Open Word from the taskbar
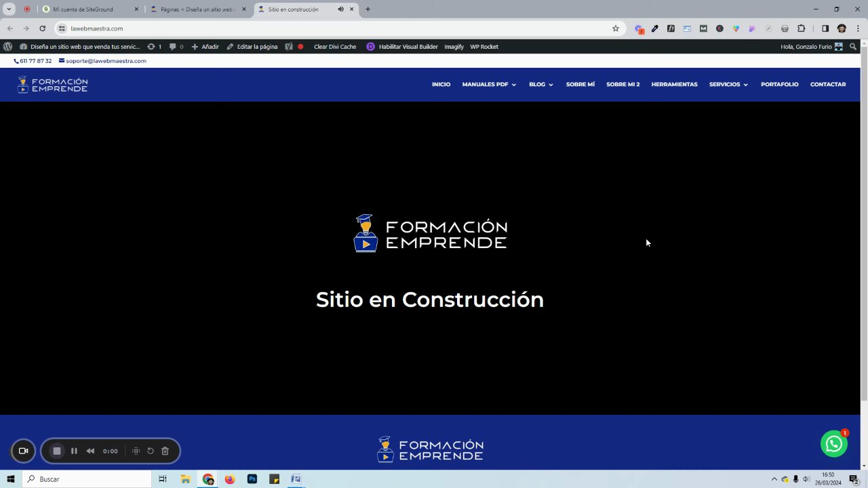Viewport: 868px width, 488px height. (296, 479)
